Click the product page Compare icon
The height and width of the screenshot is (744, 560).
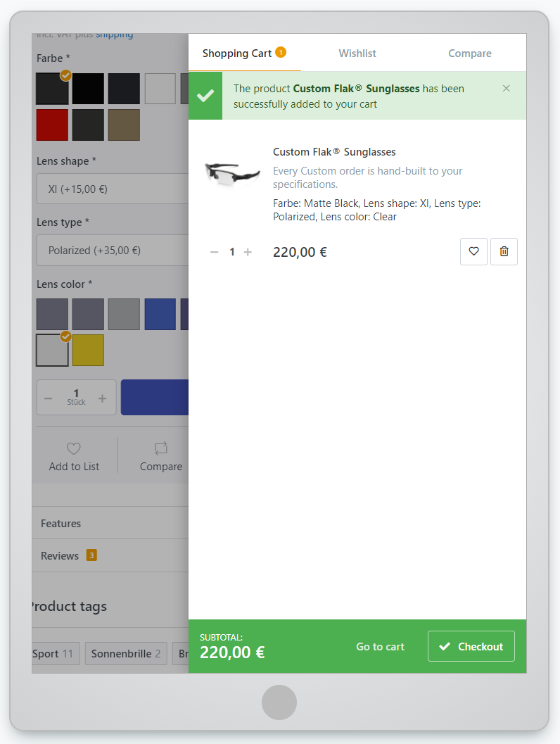[x=160, y=448]
